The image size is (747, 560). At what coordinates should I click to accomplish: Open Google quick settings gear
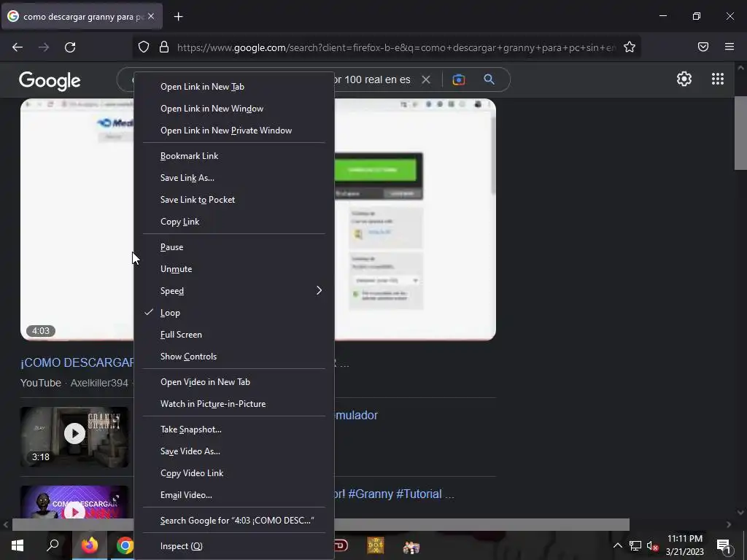684,79
